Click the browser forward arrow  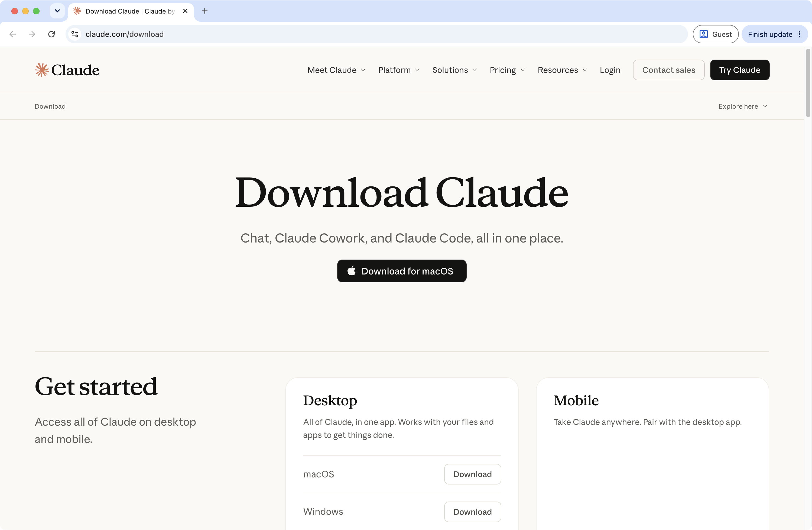[x=32, y=34]
